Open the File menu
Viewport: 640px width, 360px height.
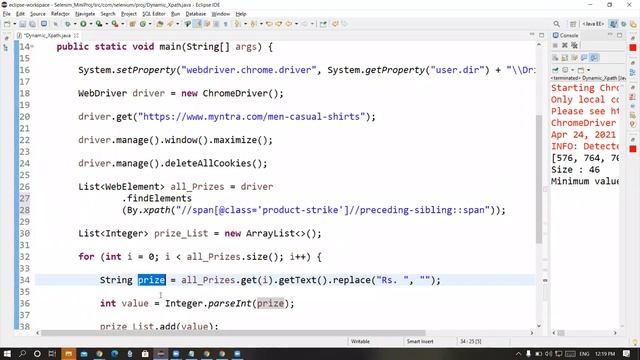pos(7,14)
